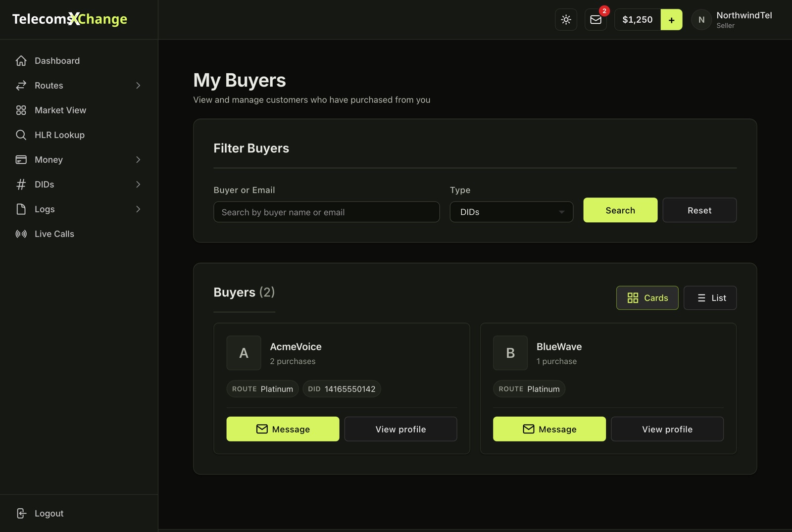This screenshot has width=792, height=532.
Task: Open the Market View menu item
Action: [x=79, y=110]
